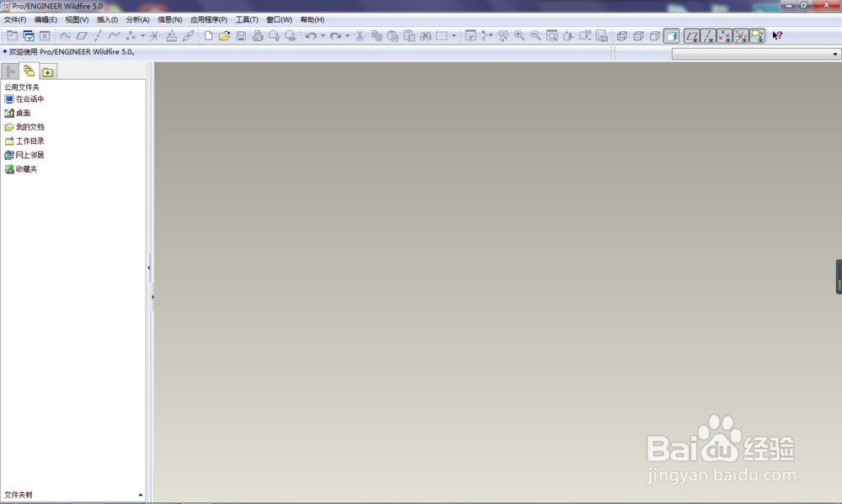
Task: Select the Datum Point tool
Action: (x=131, y=36)
